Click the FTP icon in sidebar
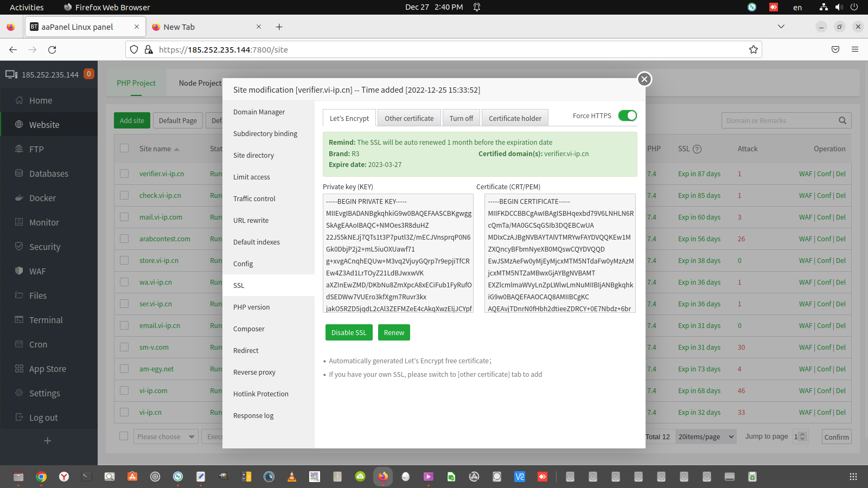The image size is (868, 488). coord(19,149)
